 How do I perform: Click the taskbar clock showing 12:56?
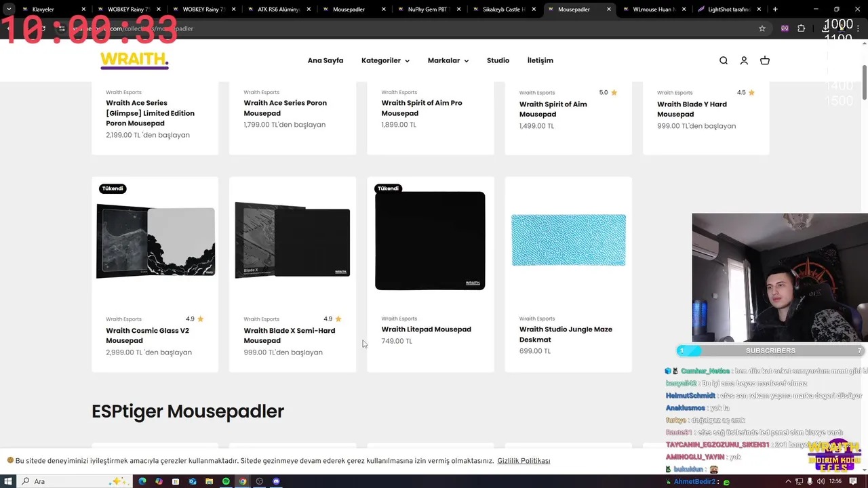point(835,481)
